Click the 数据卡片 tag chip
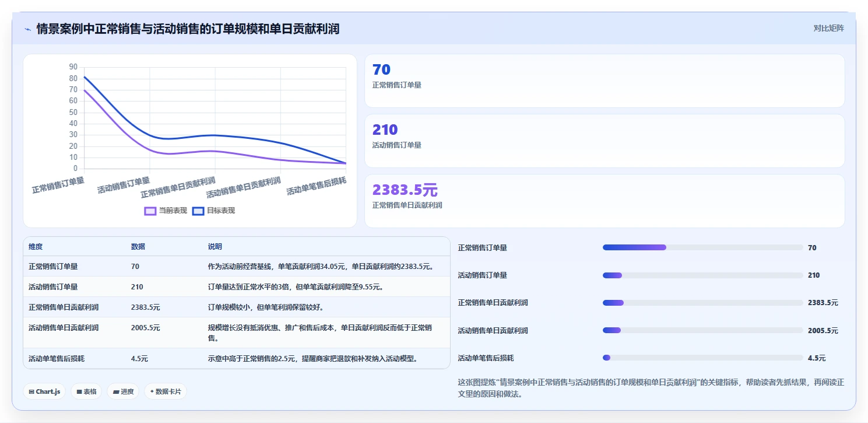Viewport: 868px width, 423px height. click(165, 391)
